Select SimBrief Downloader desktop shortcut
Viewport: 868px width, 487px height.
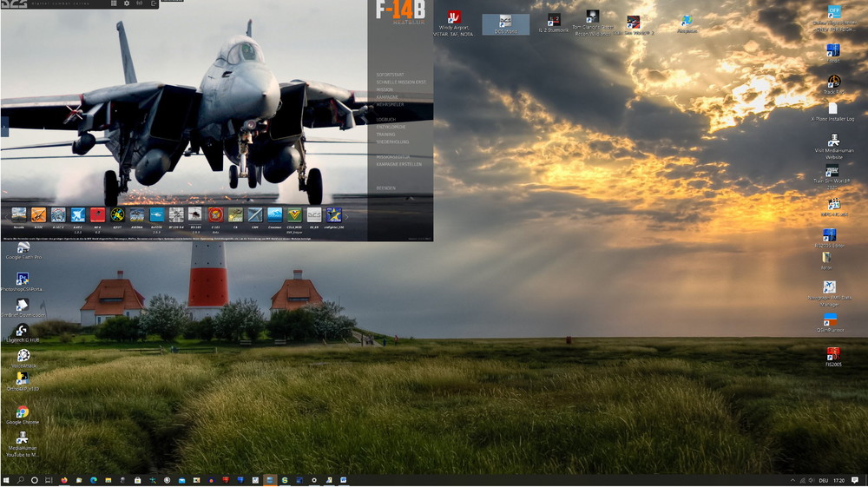pos(23,308)
